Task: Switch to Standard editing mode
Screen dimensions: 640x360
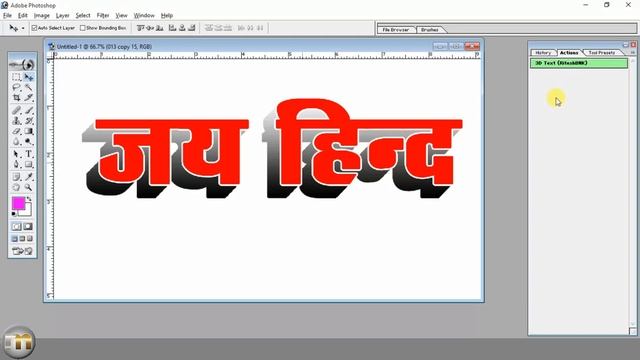Action: click(x=16, y=227)
